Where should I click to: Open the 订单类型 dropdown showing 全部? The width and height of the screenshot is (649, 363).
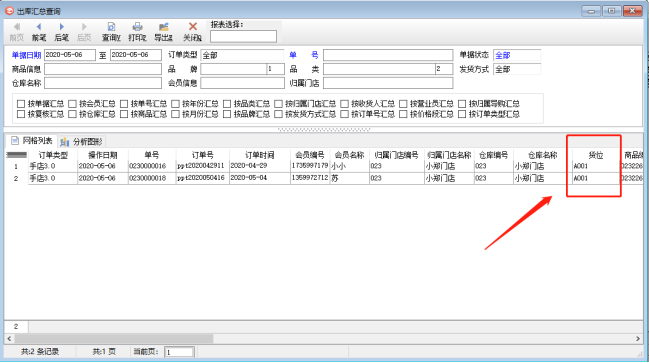click(242, 55)
